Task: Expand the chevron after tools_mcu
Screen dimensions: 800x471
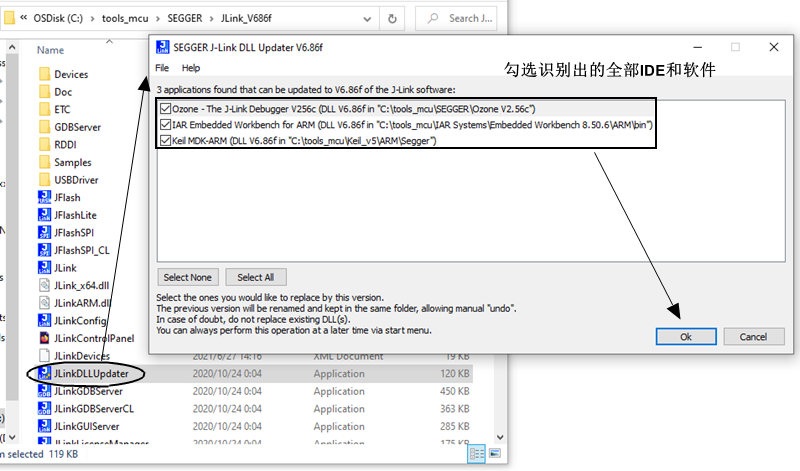Action: (158, 18)
